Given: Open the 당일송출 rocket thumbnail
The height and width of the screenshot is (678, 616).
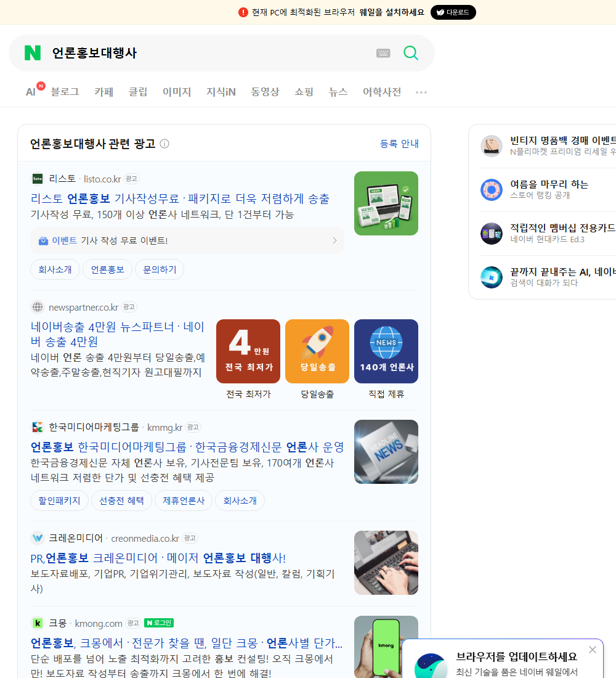Looking at the screenshot, I should pyautogui.click(x=317, y=351).
